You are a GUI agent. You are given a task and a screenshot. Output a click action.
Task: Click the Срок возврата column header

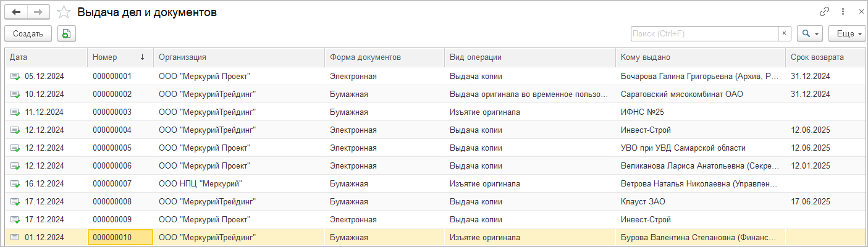click(824, 57)
